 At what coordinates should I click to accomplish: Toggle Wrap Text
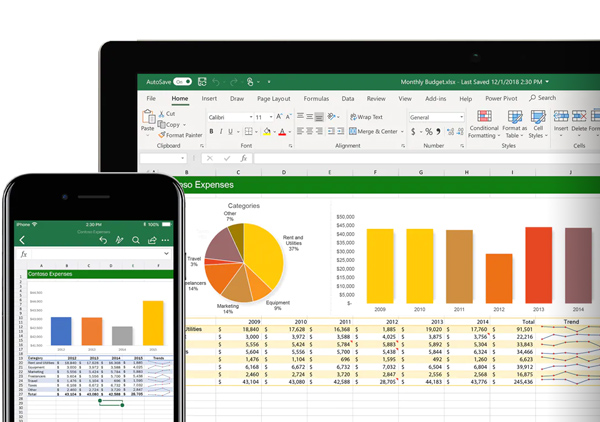[x=366, y=117]
